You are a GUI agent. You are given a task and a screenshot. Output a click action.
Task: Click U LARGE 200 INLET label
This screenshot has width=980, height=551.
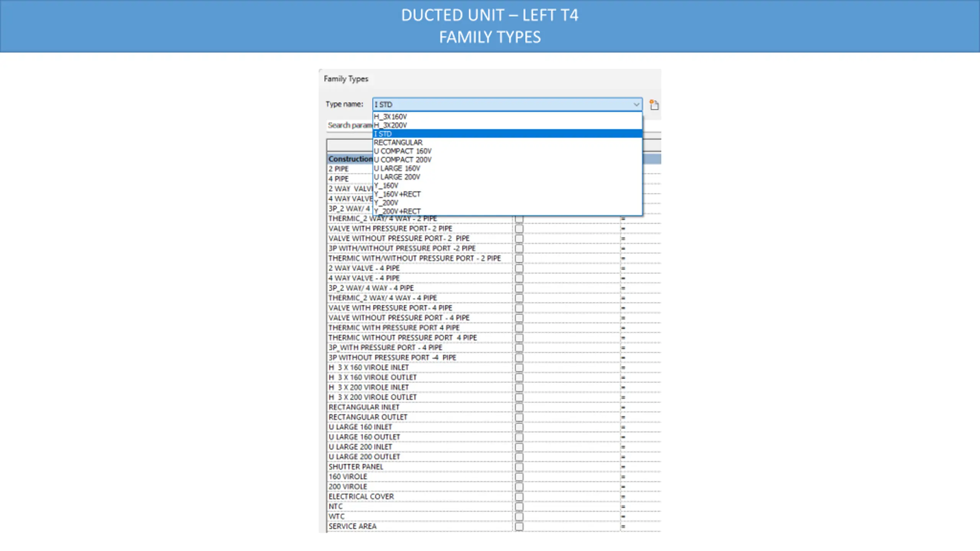point(360,447)
